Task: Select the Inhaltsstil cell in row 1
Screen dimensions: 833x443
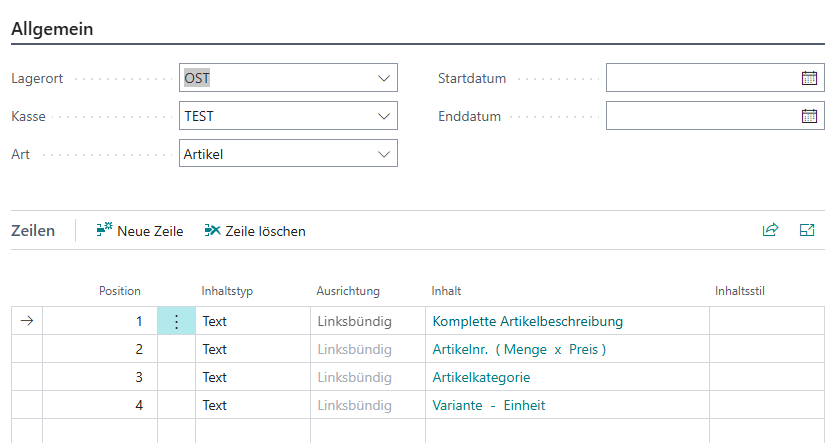Action: pos(767,321)
